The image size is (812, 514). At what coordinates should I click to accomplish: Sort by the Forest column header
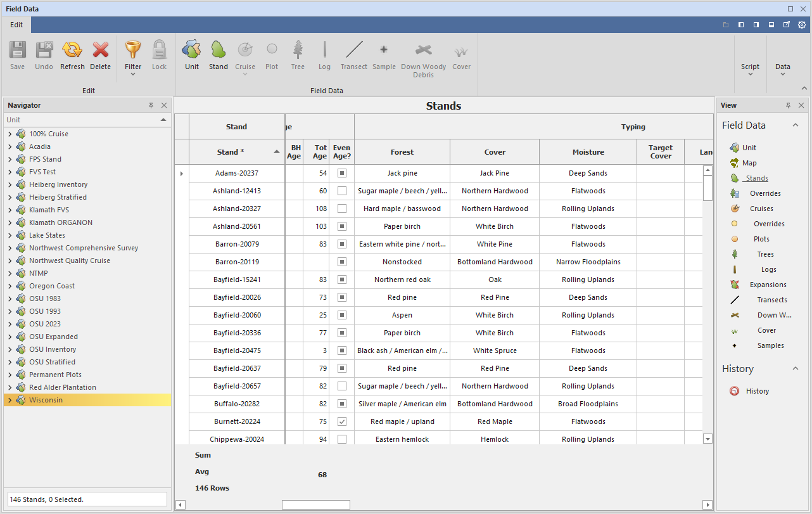[402, 152]
